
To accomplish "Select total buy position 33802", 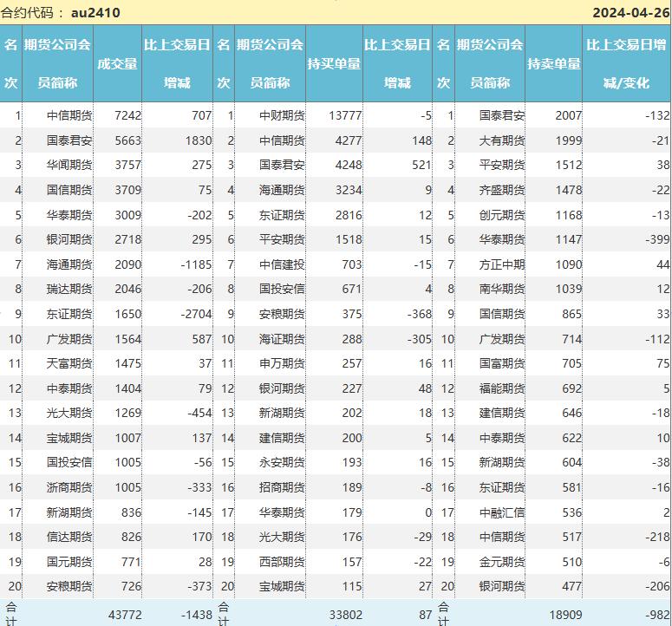I will (345, 615).
